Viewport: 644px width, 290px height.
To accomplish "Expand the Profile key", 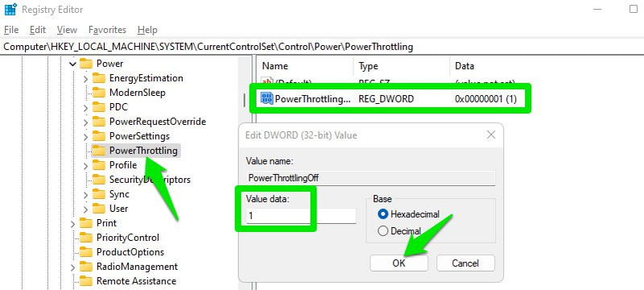I will tap(85, 165).
